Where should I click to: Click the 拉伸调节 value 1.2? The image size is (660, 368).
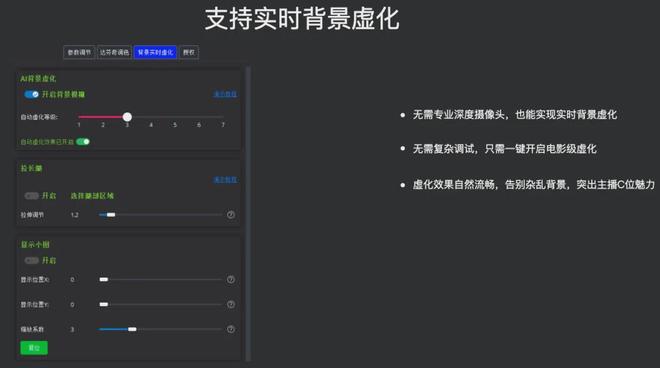(x=75, y=215)
